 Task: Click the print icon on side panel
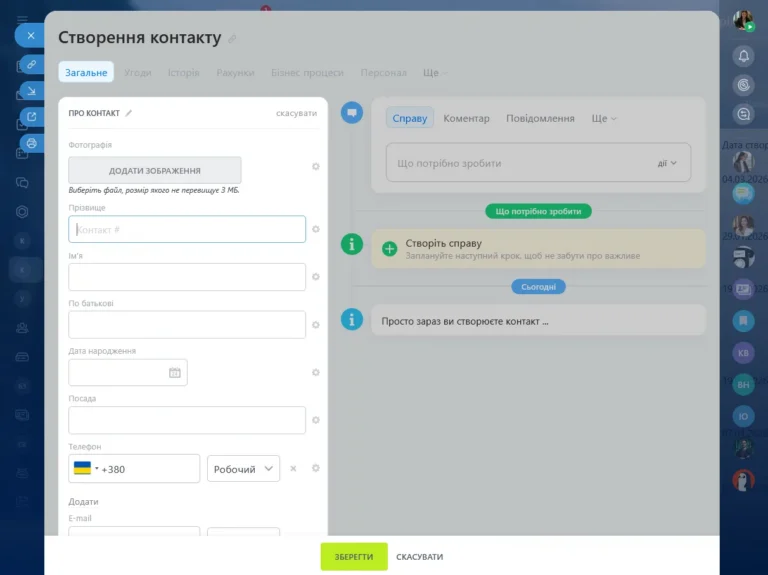pyautogui.click(x=31, y=143)
